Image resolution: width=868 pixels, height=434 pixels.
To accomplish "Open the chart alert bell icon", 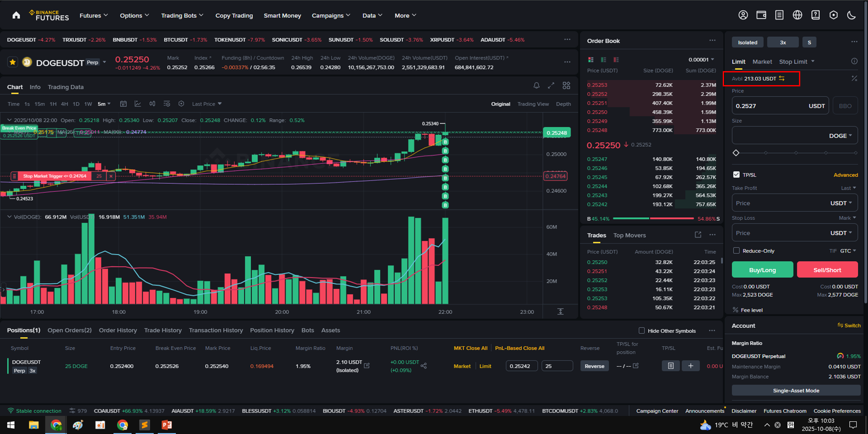I will coord(536,86).
